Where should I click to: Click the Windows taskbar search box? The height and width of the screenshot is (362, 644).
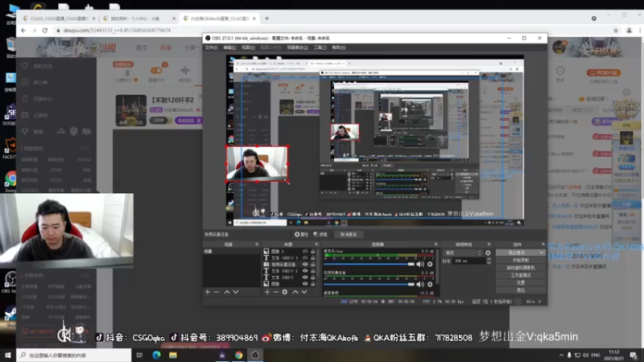pos(74,355)
